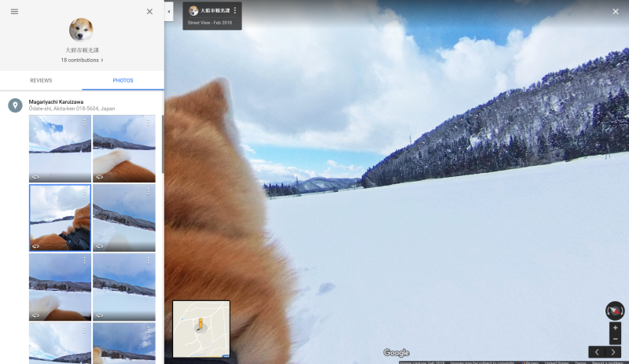Click the Ōdate-shi, Akita-ken address text
The height and width of the screenshot is (364, 629).
[72, 108]
